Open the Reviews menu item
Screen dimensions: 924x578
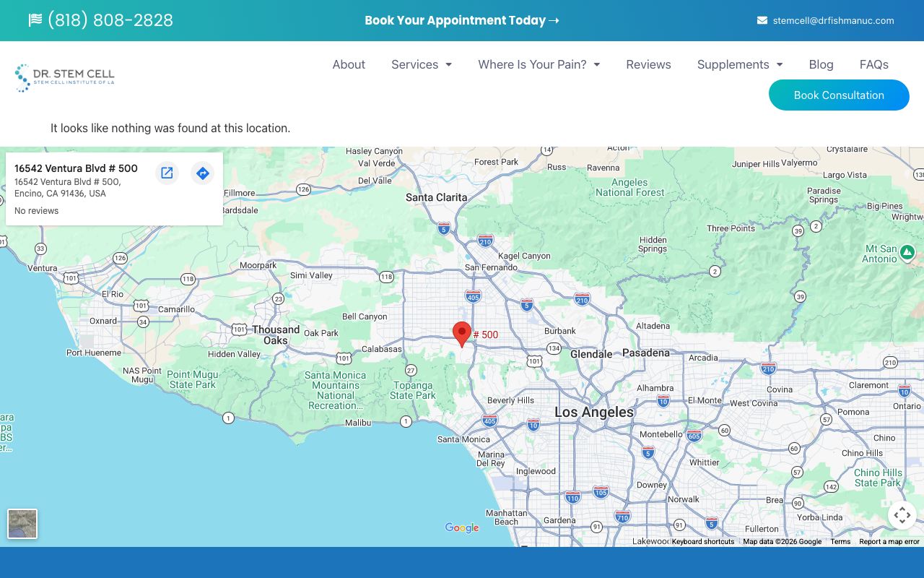[648, 64]
